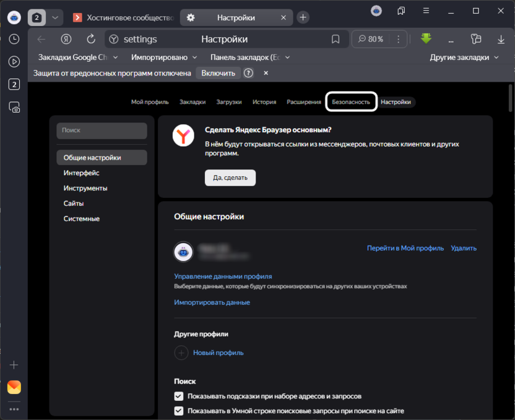The width and height of the screenshot is (515, 420).
Task: Bookmark this page via address bar icon
Action: click(335, 40)
